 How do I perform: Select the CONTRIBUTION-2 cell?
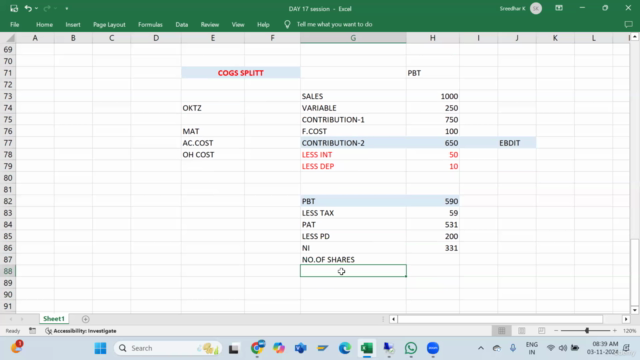[x=353, y=143]
